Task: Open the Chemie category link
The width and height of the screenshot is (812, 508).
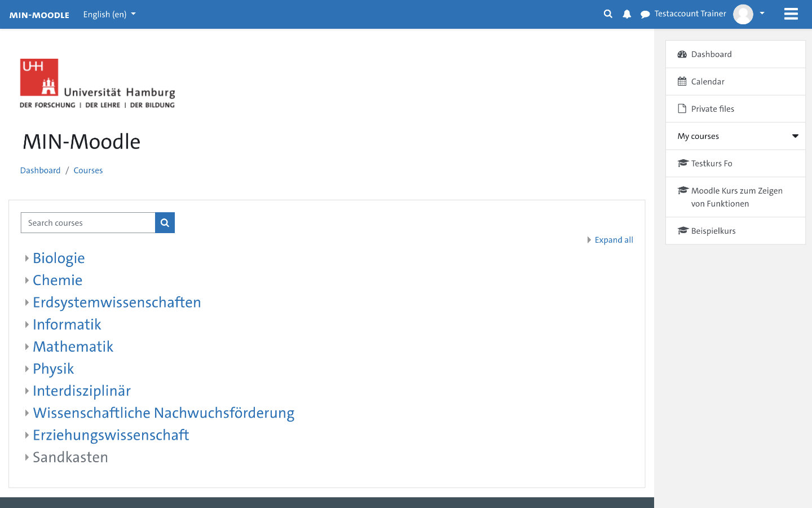Action: (x=58, y=280)
